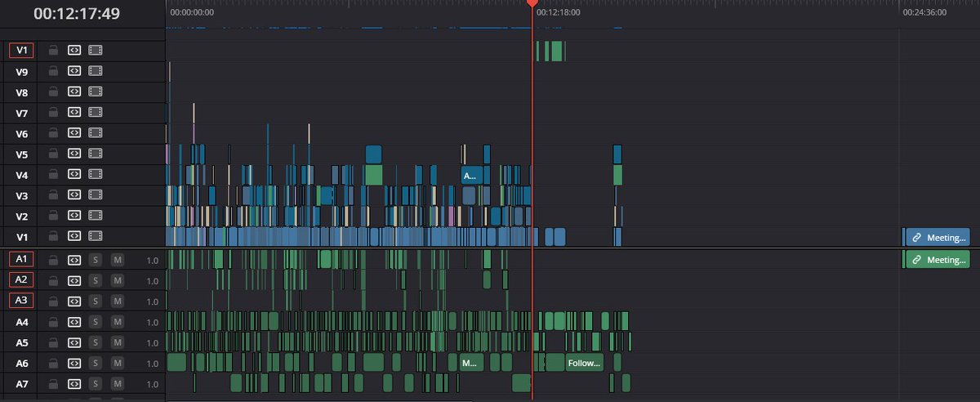The width and height of the screenshot is (980, 402).
Task: Toggle auto track selector on A2
Action: [74, 280]
